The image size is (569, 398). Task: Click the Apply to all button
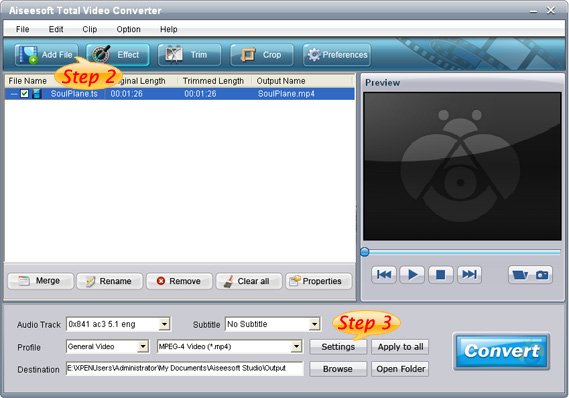click(x=400, y=347)
